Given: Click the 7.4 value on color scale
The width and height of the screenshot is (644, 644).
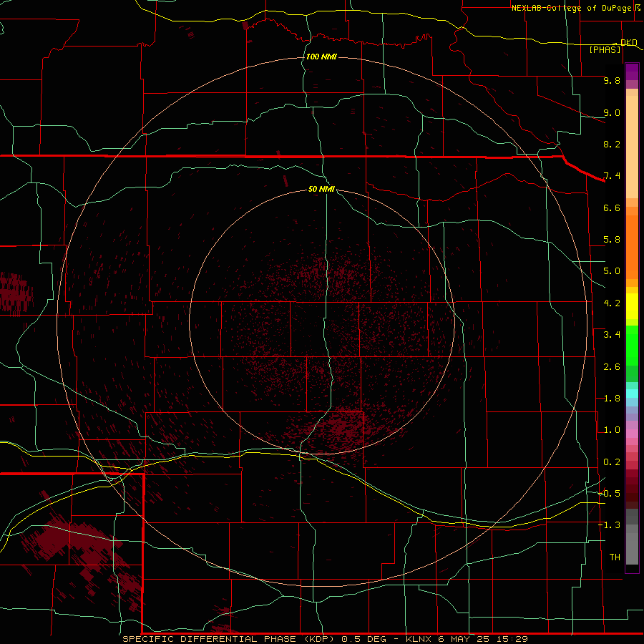Looking at the screenshot, I should [612, 176].
